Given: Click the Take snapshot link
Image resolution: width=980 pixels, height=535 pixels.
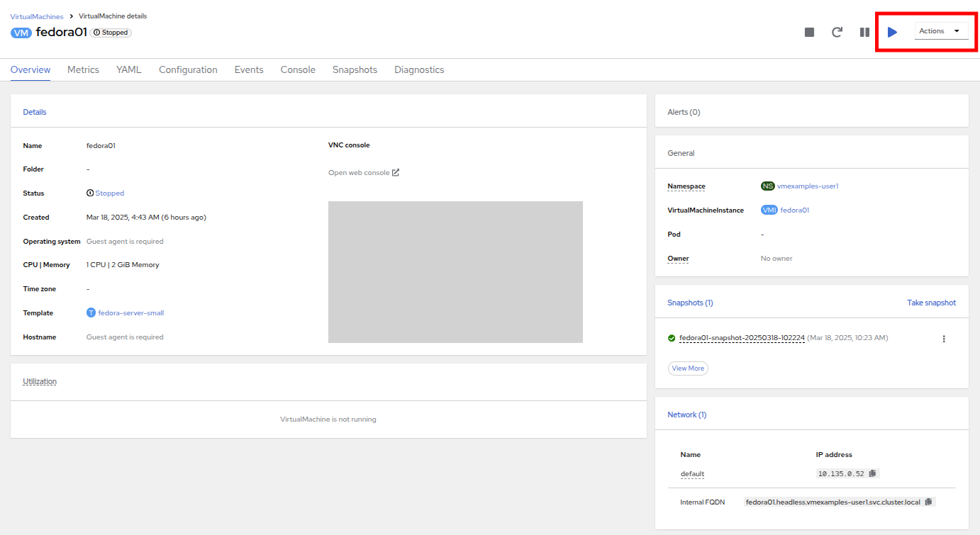Looking at the screenshot, I should (931, 303).
